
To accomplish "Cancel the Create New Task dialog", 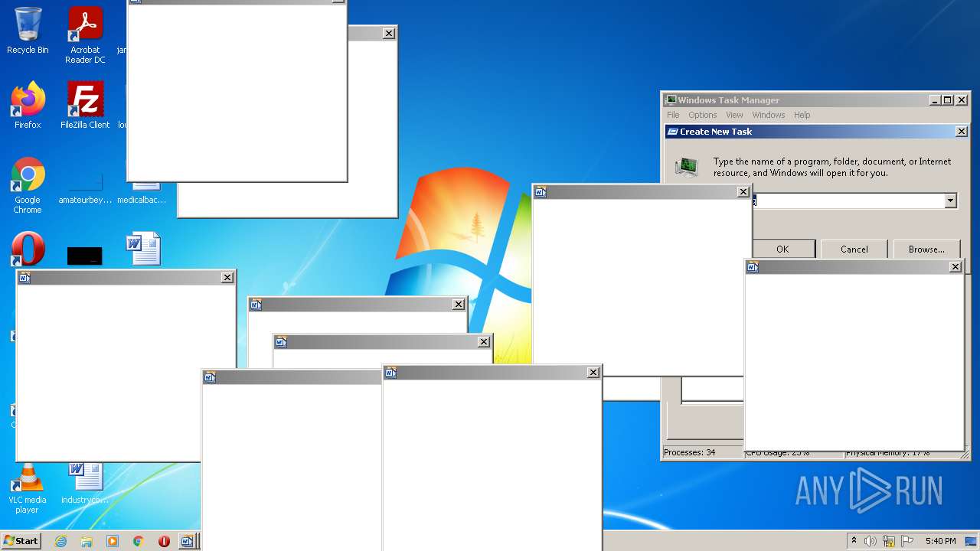I will pos(854,249).
